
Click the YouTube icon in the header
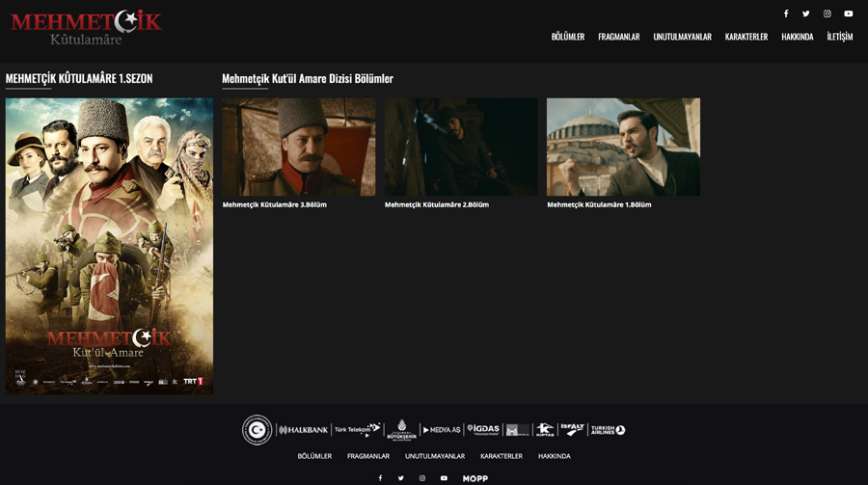pyautogui.click(x=849, y=13)
